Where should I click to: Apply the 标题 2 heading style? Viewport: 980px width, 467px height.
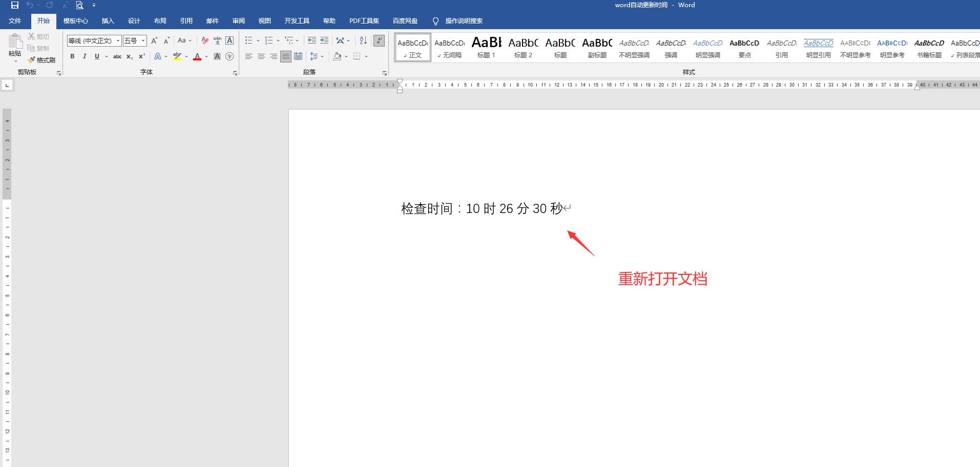tap(523, 48)
